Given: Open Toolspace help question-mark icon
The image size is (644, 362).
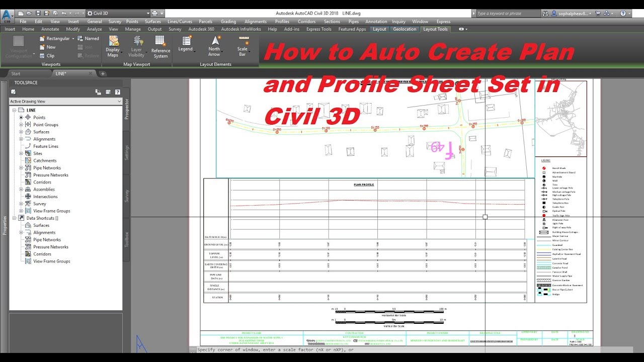Looking at the screenshot, I should (x=117, y=92).
